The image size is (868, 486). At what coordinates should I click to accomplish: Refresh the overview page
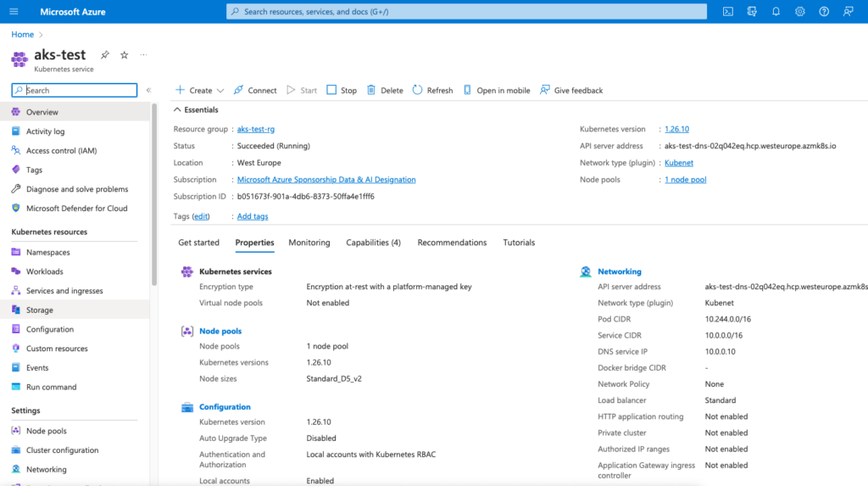pos(433,90)
